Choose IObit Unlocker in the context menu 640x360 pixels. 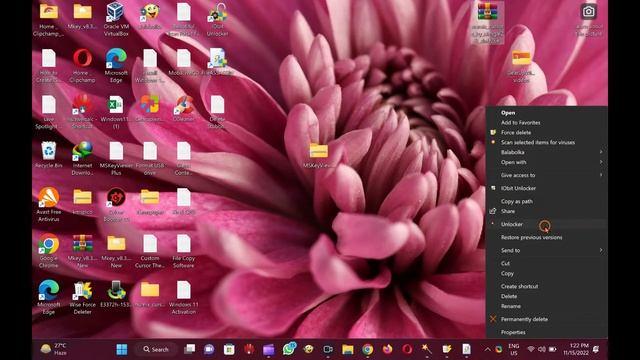click(x=546, y=188)
